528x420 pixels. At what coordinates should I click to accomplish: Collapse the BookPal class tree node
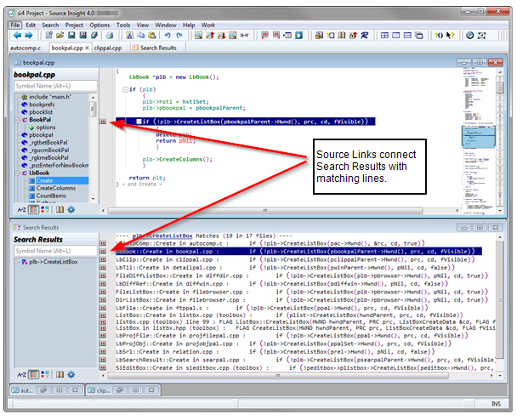pos(17,120)
